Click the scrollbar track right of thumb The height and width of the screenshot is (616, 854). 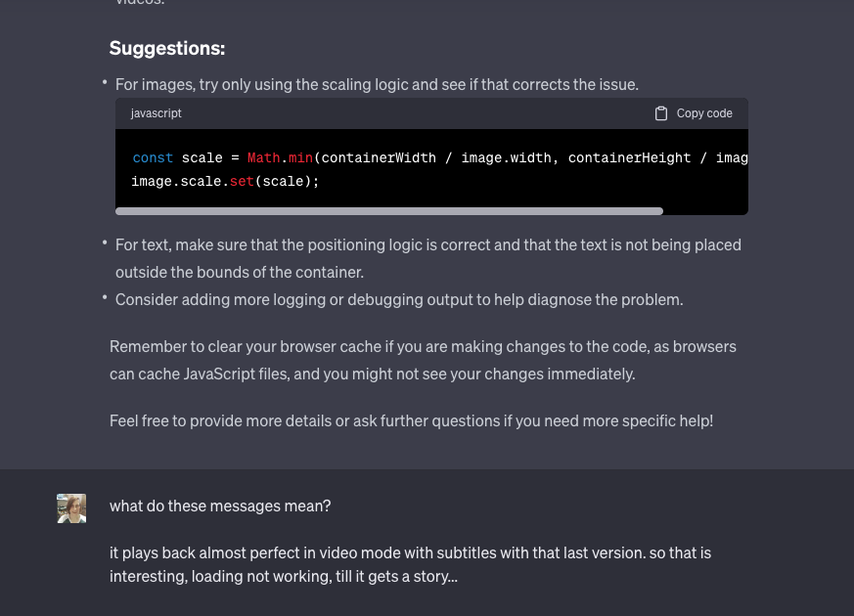(x=704, y=210)
